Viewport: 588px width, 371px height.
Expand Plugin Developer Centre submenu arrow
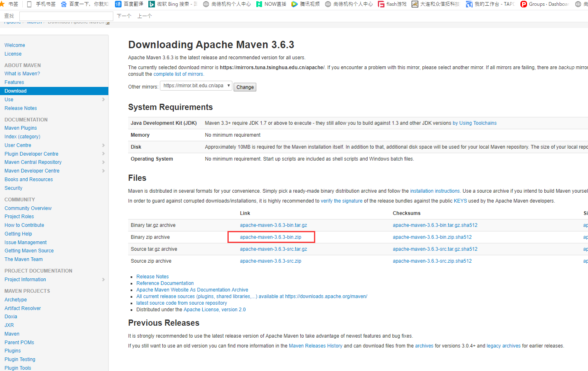(103, 154)
